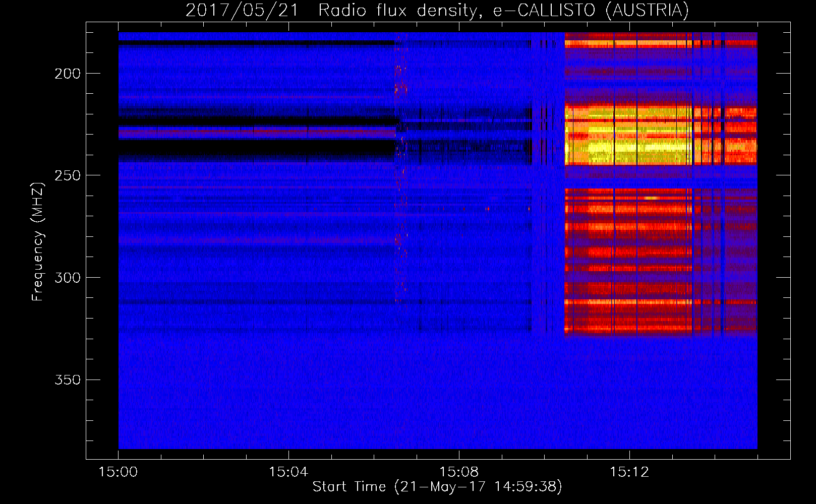
Task: Click the 15:08 time tick label
Action: click(x=459, y=472)
